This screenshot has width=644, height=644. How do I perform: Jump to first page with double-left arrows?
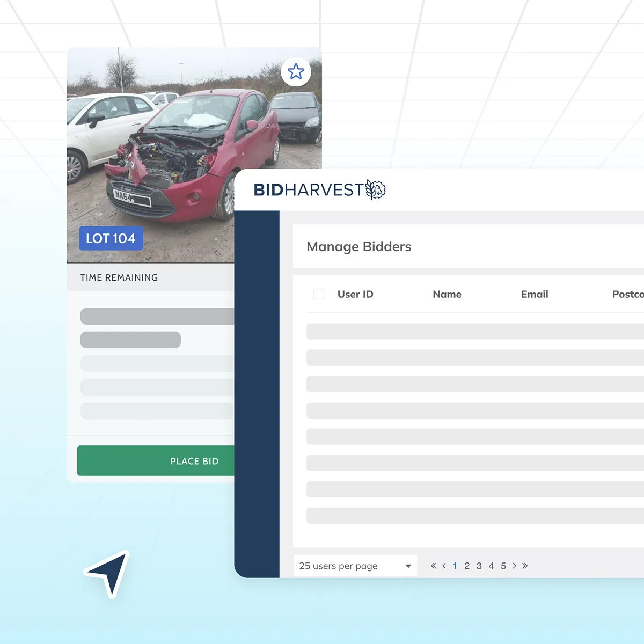pos(434,566)
